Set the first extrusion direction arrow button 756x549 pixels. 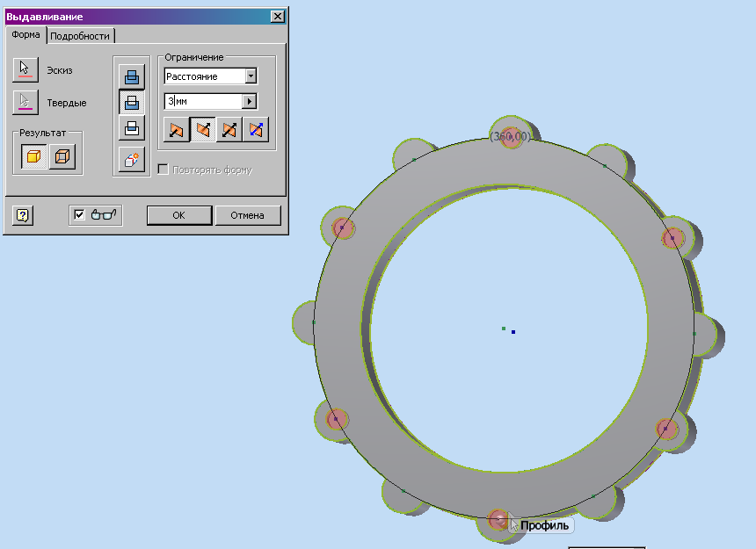(177, 129)
